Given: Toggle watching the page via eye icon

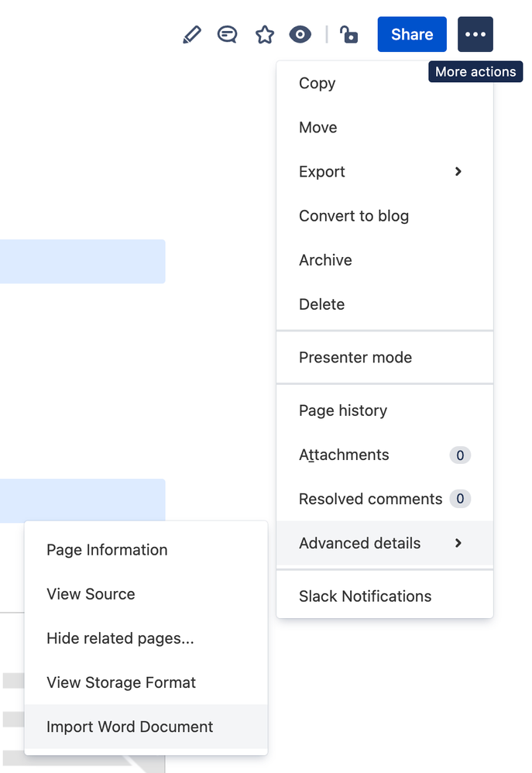Looking at the screenshot, I should coord(300,34).
